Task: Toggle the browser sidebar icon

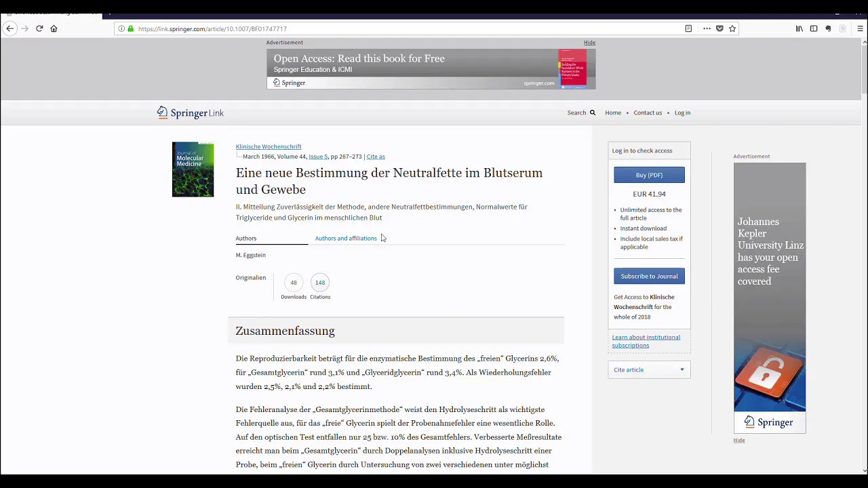Action: (x=814, y=28)
